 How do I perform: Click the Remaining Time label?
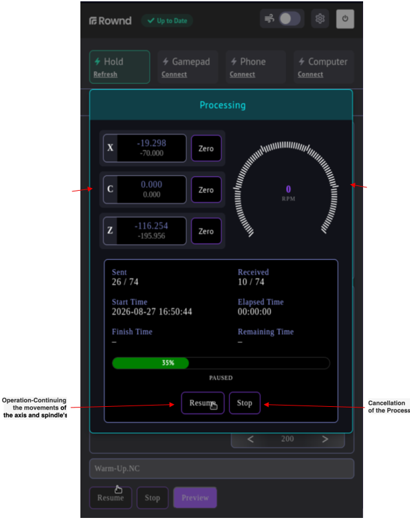point(266,332)
